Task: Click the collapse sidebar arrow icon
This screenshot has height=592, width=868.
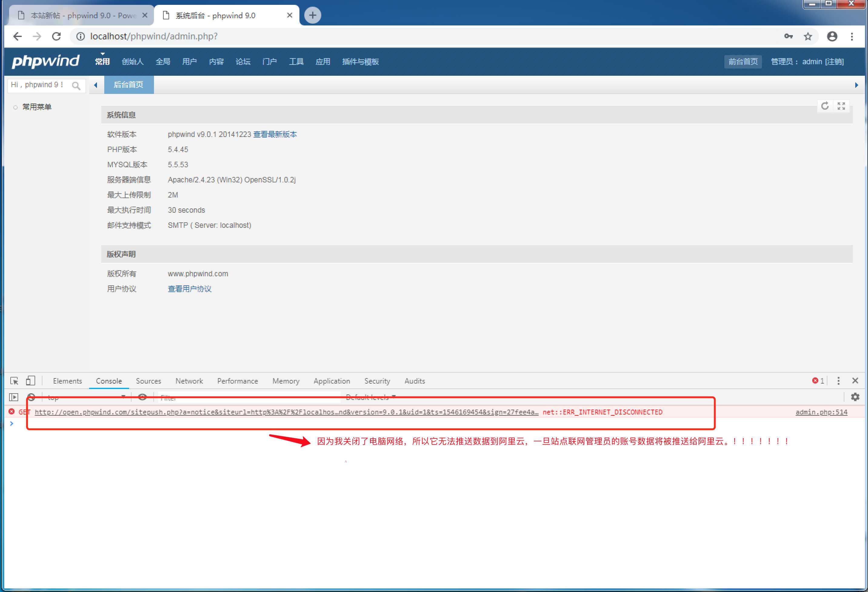Action: [x=94, y=85]
